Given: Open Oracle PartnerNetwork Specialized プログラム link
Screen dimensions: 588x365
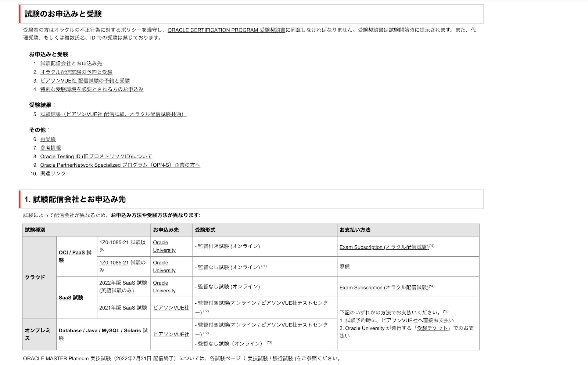Looking at the screenshot, I should [120, 165].
